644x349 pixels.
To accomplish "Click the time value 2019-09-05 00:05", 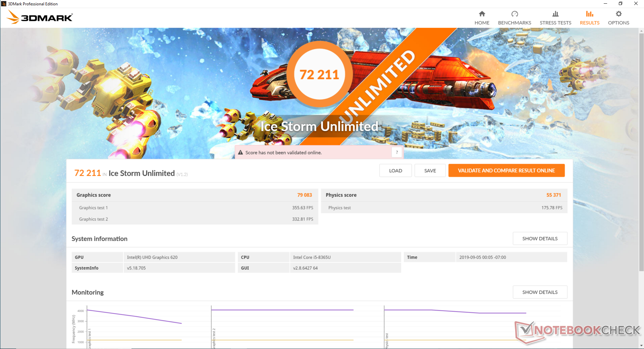I will 482,257.
